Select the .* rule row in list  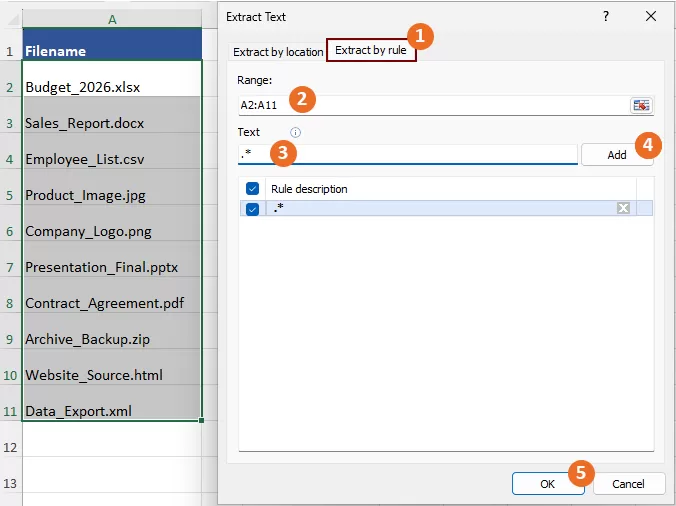[x=446, y=208]
